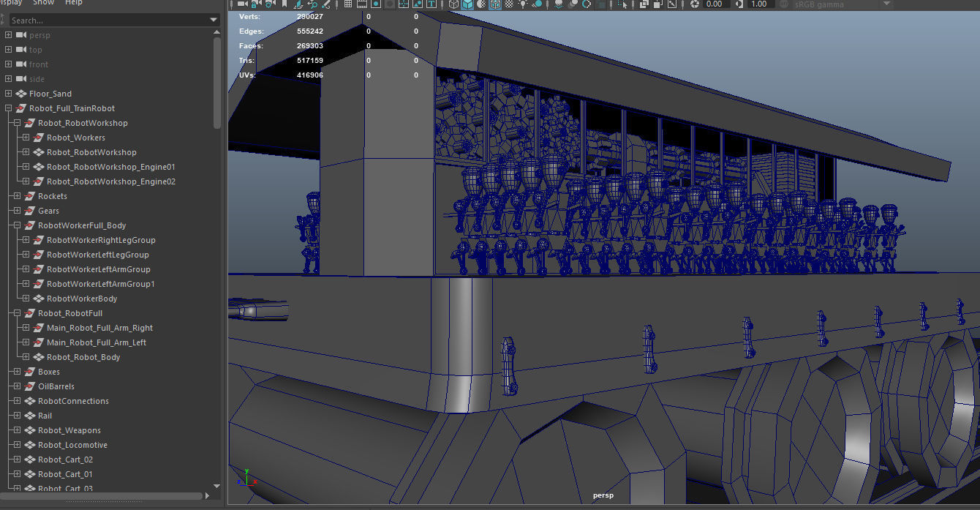Expand the persp camera node
Screen dimensions: 980x510
pyautogui.click(x=8, y=35)
